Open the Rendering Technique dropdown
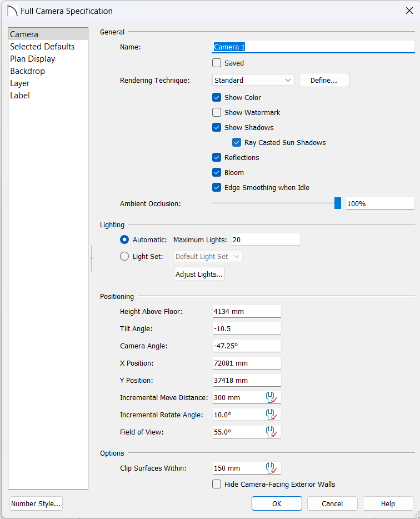The height and width of the screenshot is (519, 420). 253,80
